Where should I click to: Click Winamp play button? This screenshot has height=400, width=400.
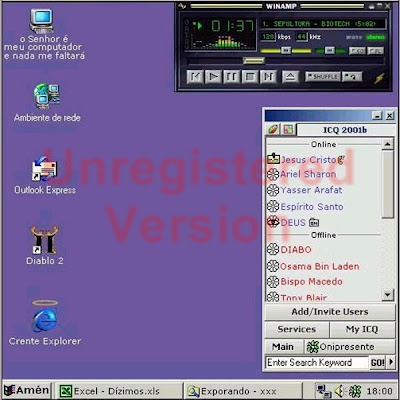214,77
